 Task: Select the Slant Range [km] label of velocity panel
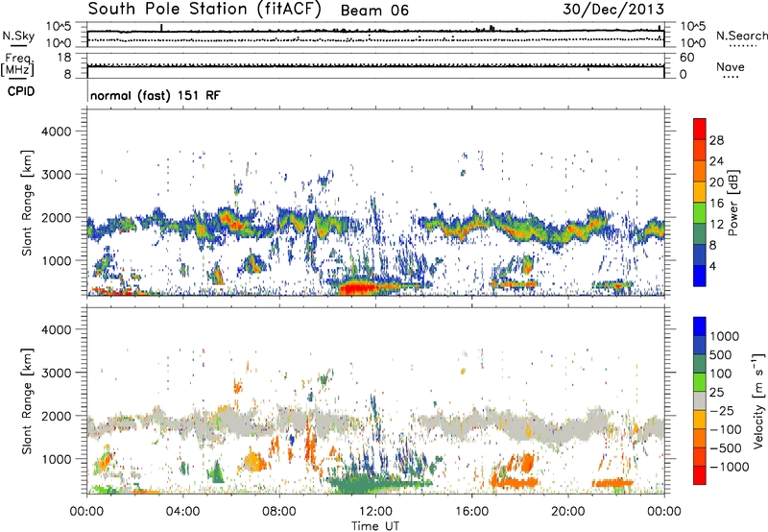pyautogui.click(x=27, y=401)
